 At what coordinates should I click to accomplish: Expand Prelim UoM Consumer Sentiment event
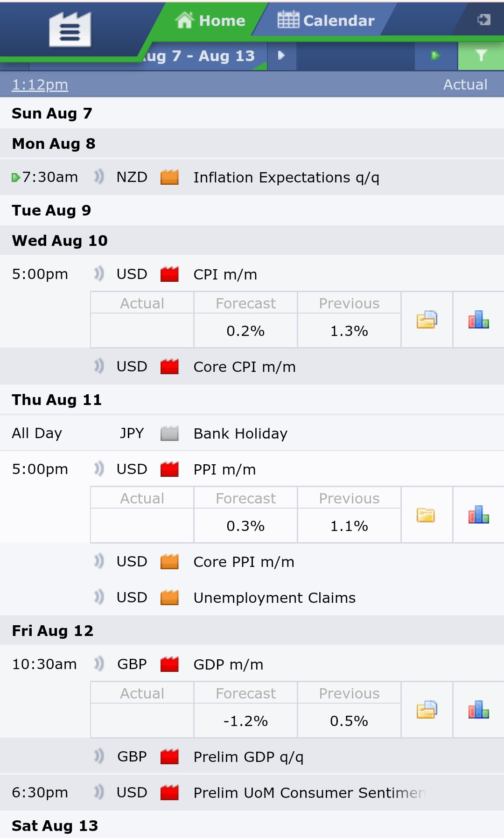coord(309,793)
